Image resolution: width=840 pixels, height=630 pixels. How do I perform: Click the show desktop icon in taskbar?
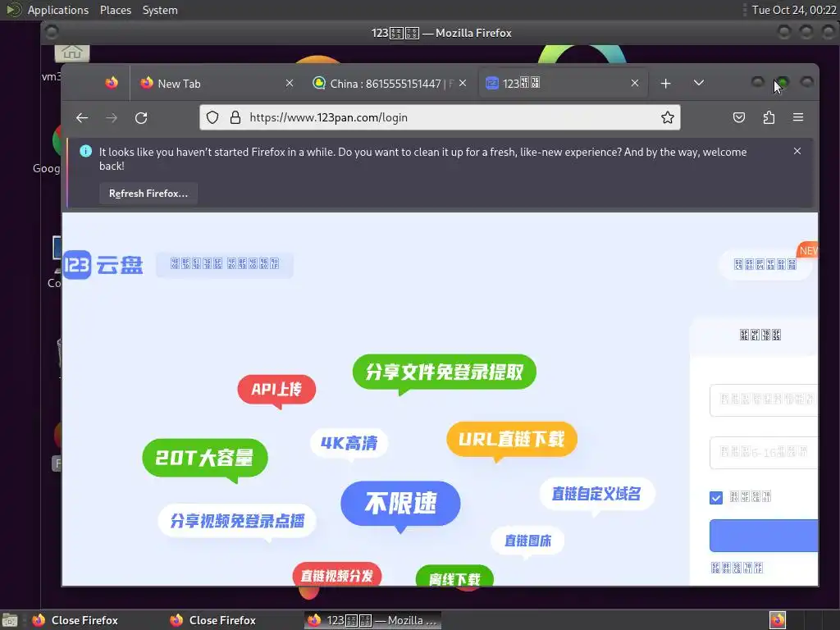click(10, 620)
